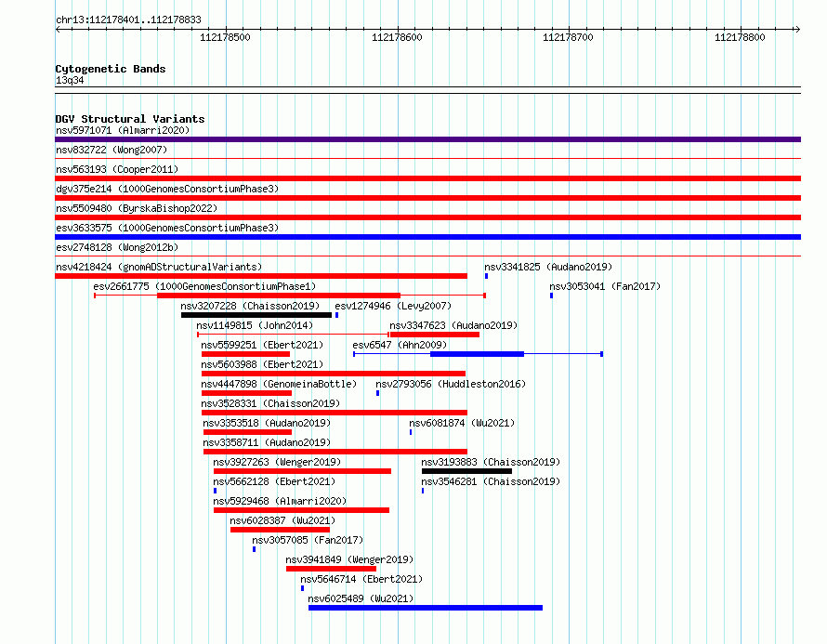Click nsv3927263 (Wenger2019) label

point(278,462)
